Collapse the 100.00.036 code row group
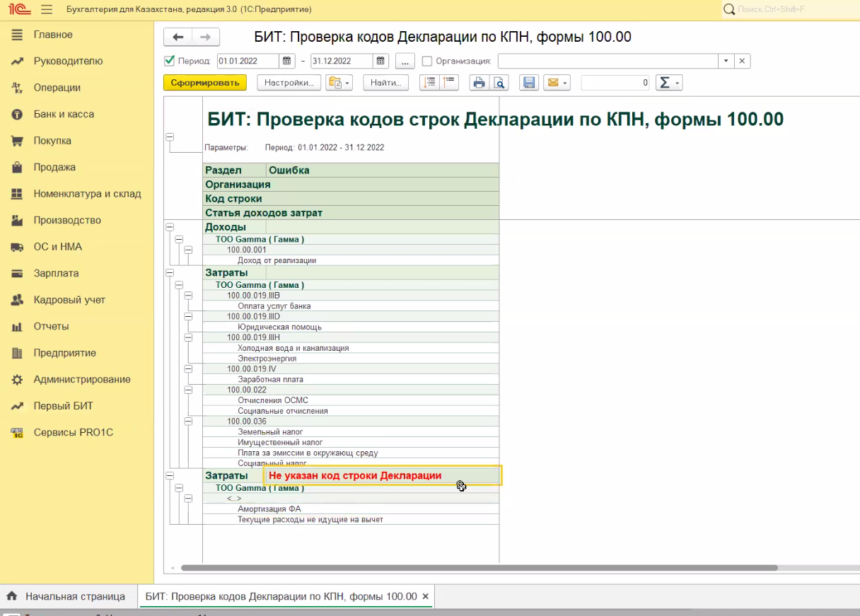The height and width of the screenshot is (616, 860). (188, 422)
